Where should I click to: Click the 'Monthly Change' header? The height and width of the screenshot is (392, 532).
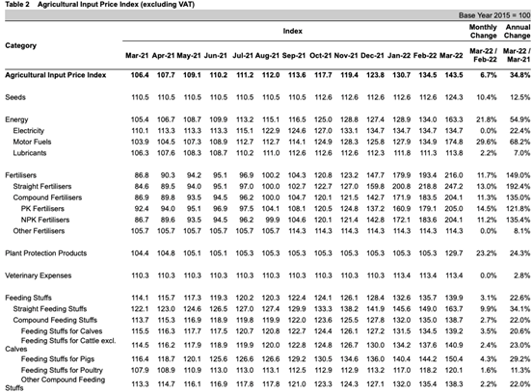[483, 31]
